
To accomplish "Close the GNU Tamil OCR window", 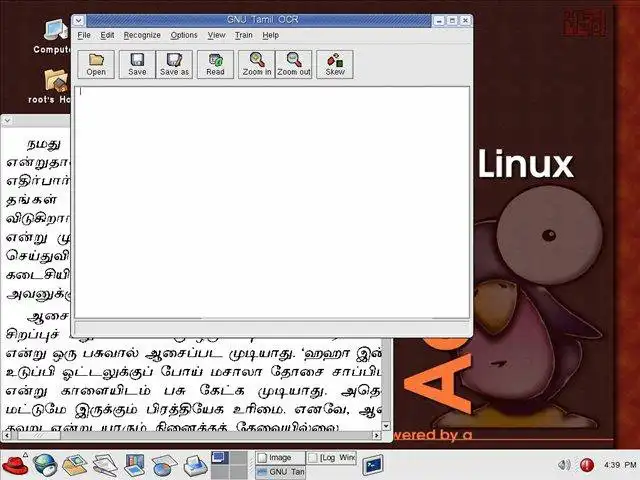I will pos(465,20).
